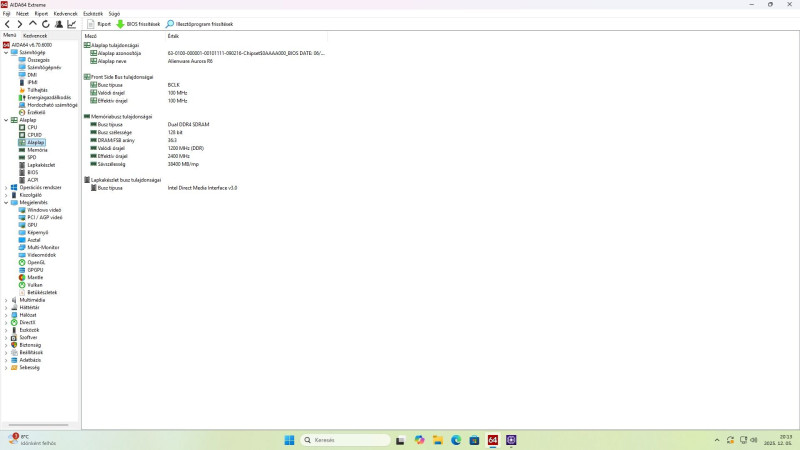Click the BIOS icon in tree
The image size is (800, 450).
22,172
